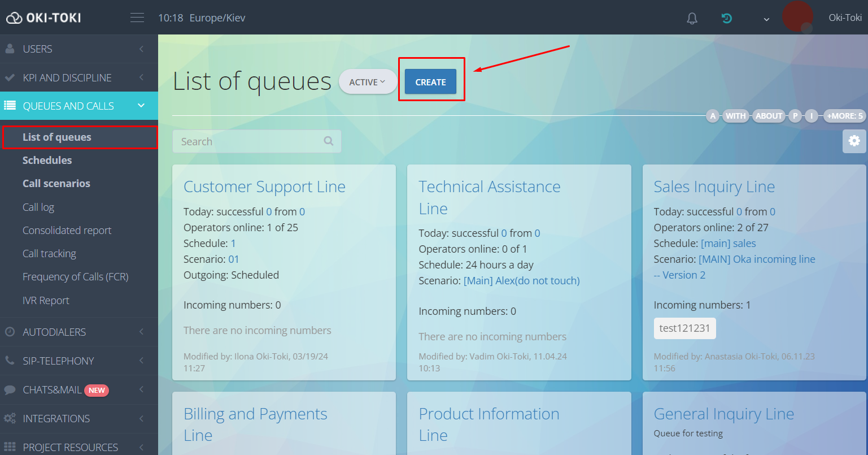Open "[main] sales" schedule link
Viewport: 868px width, 455px height.
pyautogui.click(x=728, y=243)
